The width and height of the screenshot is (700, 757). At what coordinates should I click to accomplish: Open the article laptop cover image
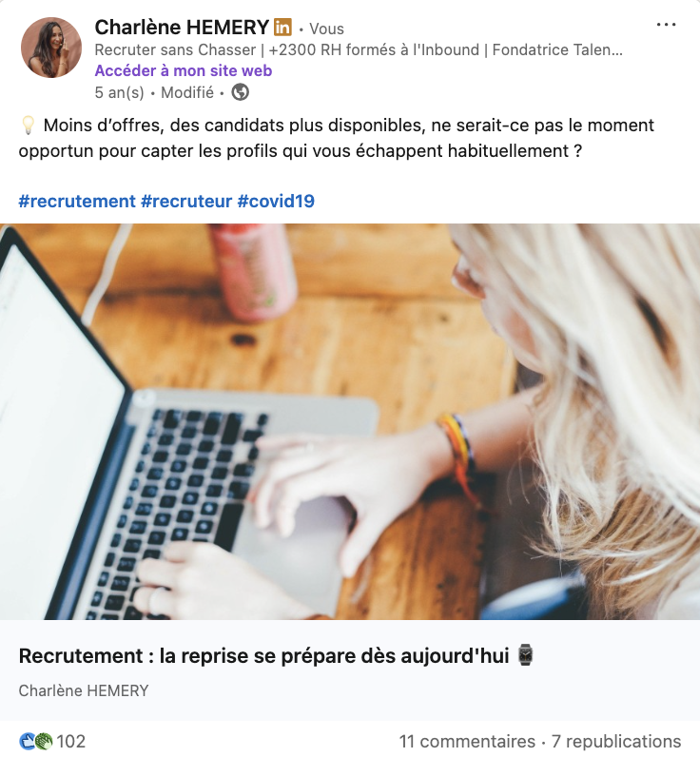pos(350,421)
